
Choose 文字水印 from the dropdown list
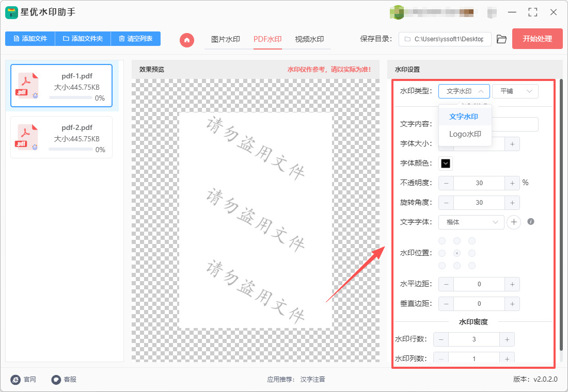[x=465, y=117]
